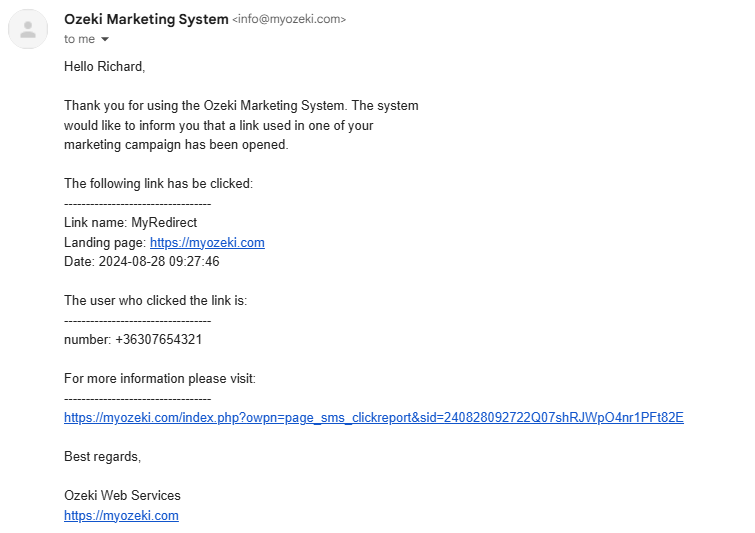Screen dimensions: 755x533
Task: Click the "to me" recipient text
Action: point(79,39)
